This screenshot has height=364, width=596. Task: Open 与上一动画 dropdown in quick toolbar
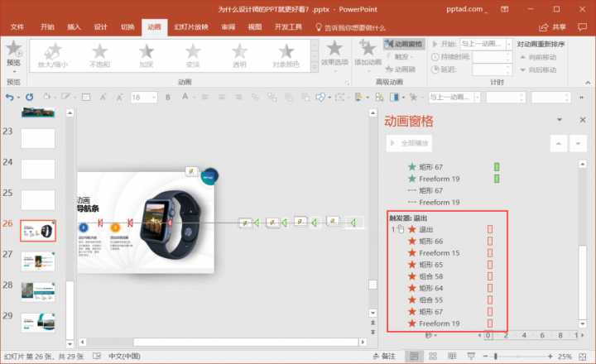click(x=478, y=98)
